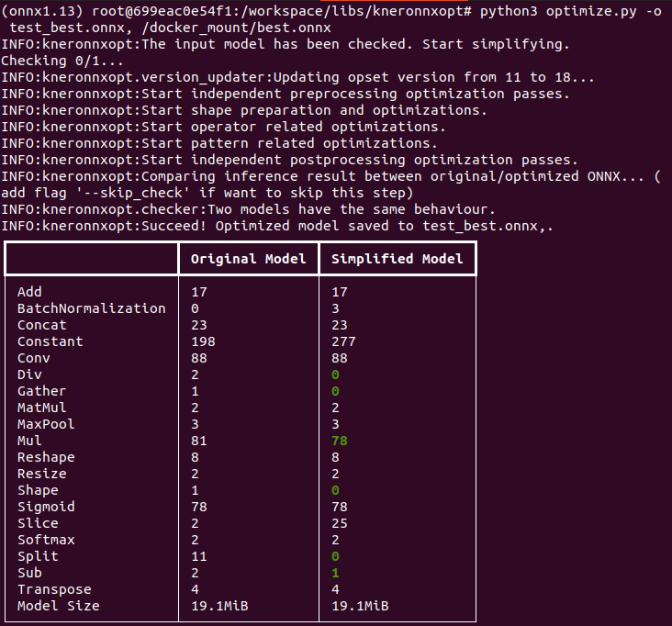
Task: Click the original Conv count 88
Action: click(199, 358)
